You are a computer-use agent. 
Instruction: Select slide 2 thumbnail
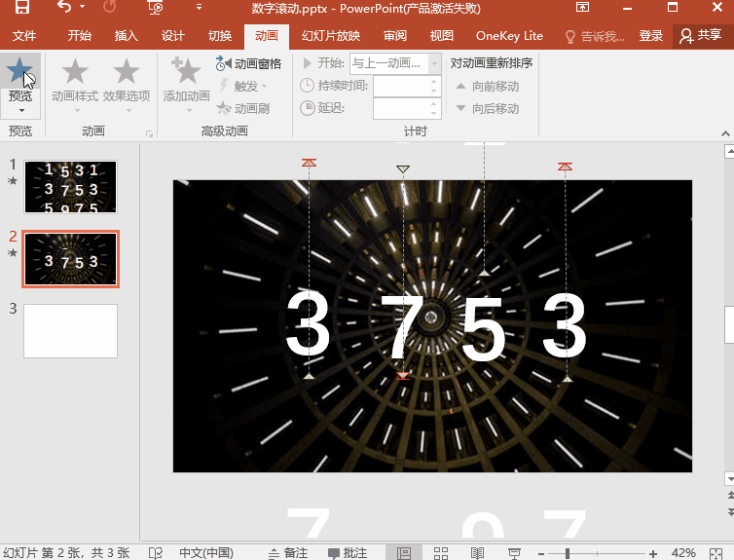(x=70, y=258)
